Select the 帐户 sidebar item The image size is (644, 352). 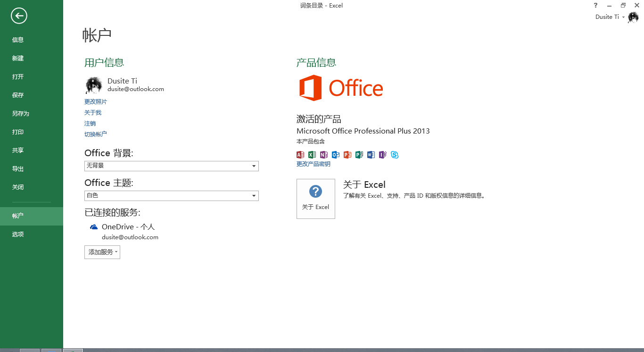point(32,216)
